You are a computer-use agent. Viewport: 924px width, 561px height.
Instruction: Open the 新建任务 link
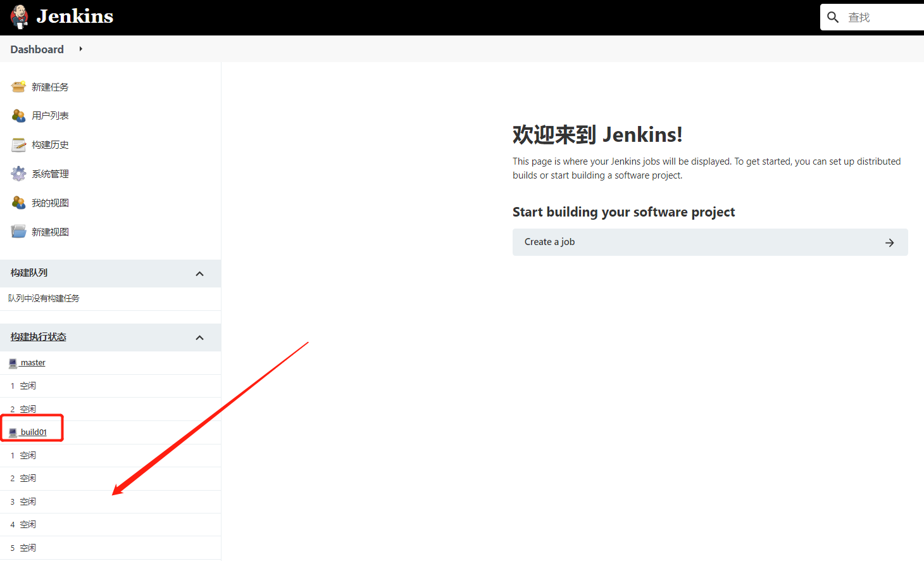pos(50,87)
